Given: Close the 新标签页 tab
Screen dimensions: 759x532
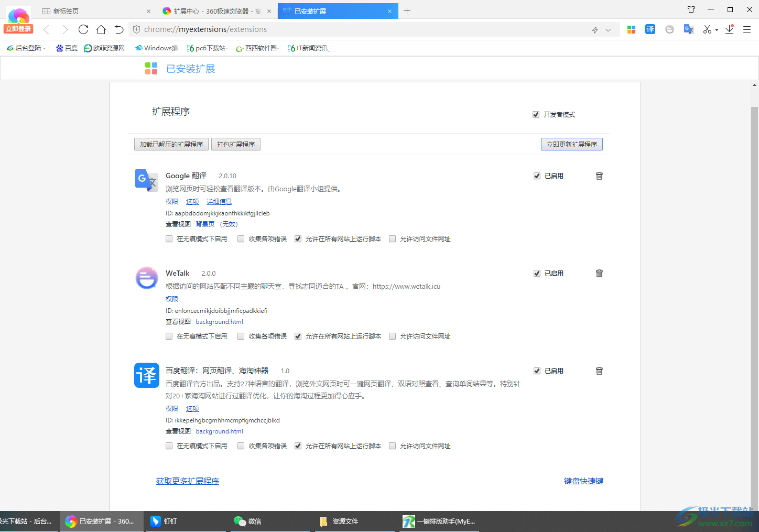Looking at the screenshot, I should (148, 11).
